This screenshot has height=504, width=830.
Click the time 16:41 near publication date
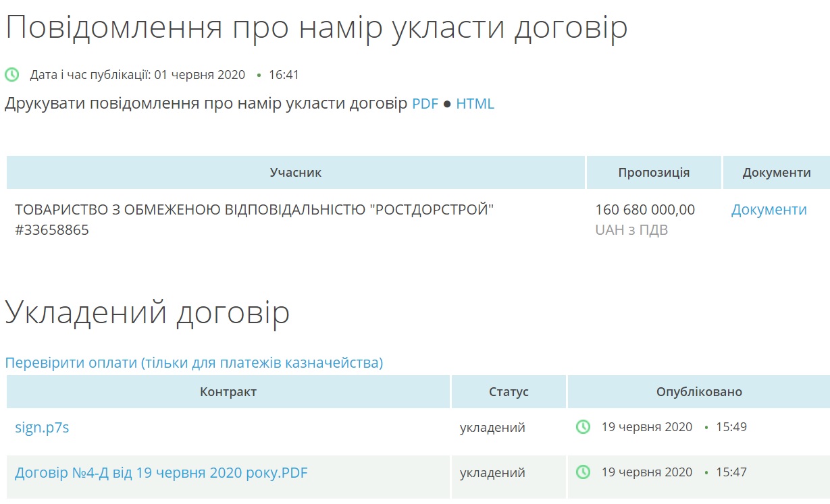click(284, 75)
